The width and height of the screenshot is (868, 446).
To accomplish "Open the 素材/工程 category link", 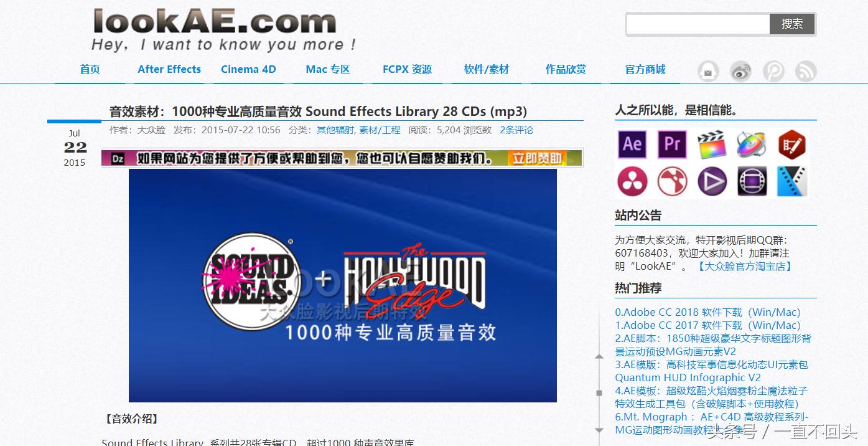I will coord(380,130).
